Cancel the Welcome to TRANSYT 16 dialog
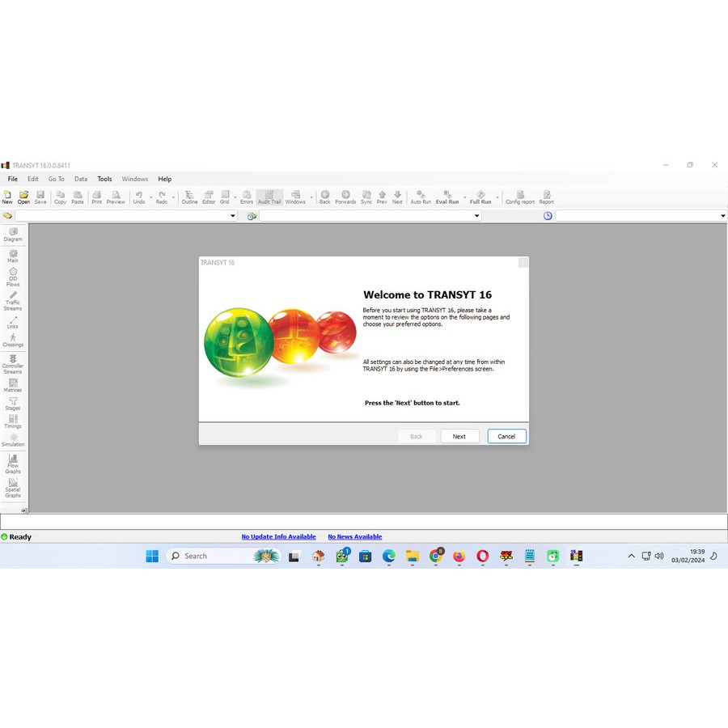 pos(506,437)
